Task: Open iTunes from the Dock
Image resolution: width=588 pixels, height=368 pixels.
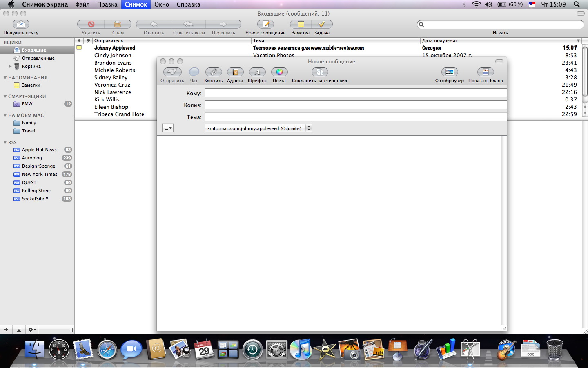Action: [x=301, y=350]
